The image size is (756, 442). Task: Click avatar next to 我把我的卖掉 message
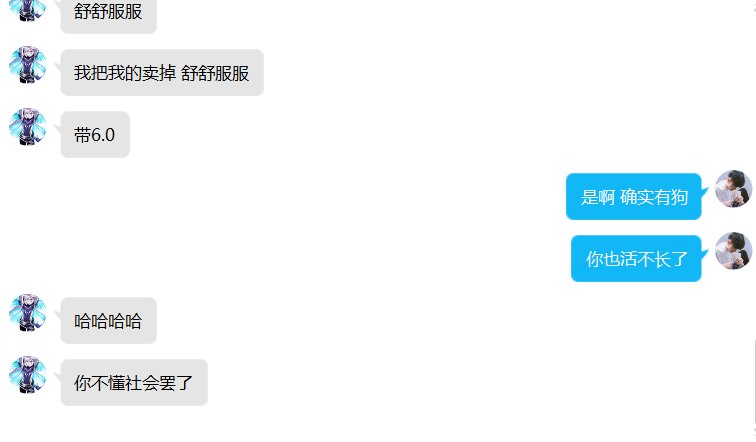27,65
